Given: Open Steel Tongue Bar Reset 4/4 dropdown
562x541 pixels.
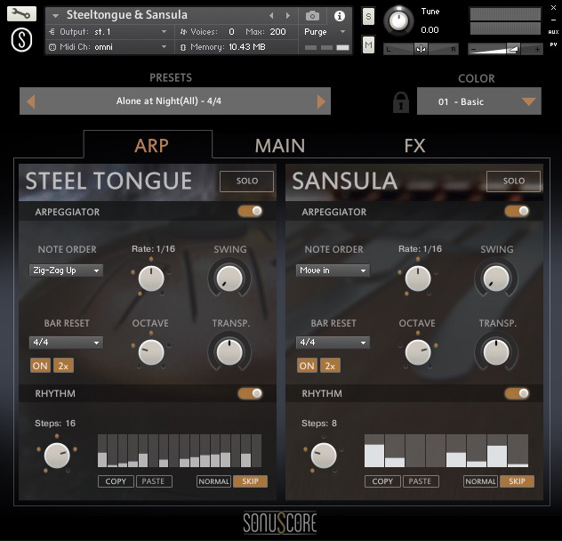Looking at the screenshot, I should pyautogui.click(x=66, y=342).
